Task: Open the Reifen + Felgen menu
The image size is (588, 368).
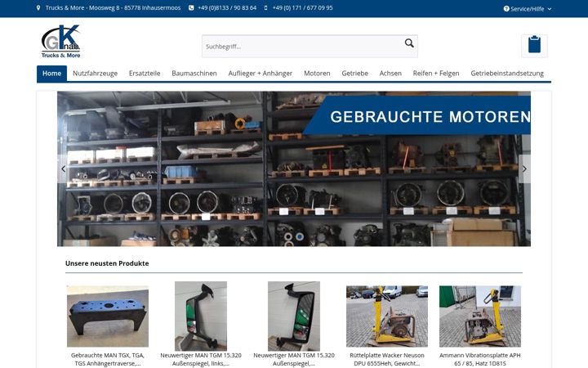Action: 436,74
